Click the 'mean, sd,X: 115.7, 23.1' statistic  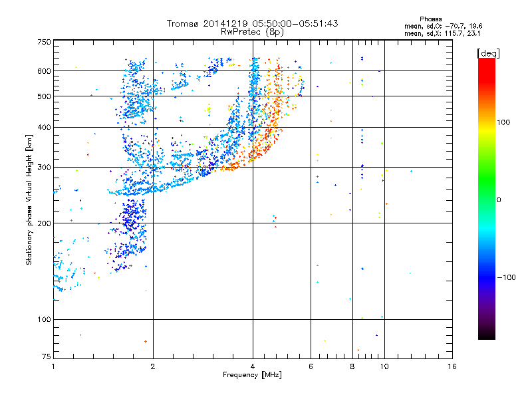click(x=442, y=34)
